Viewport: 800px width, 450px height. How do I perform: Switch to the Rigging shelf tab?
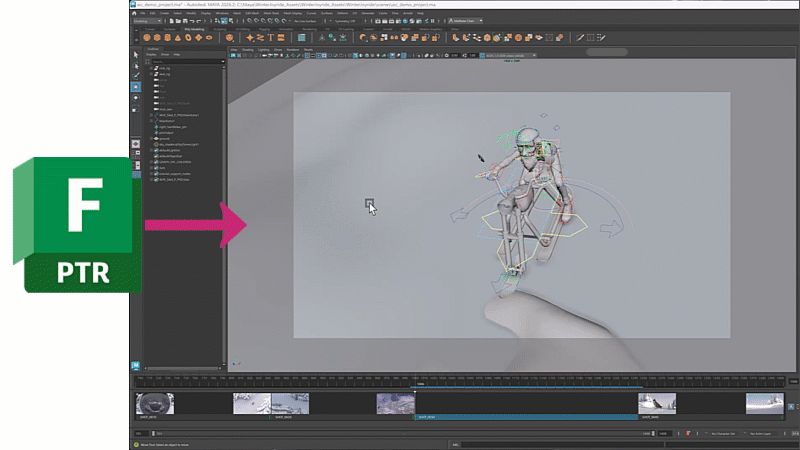264,29
